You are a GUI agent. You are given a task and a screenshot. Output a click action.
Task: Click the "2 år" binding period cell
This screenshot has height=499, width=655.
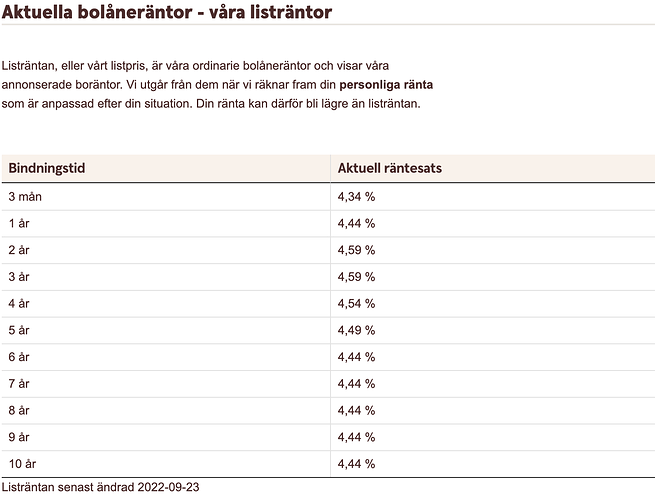(19, 250)
